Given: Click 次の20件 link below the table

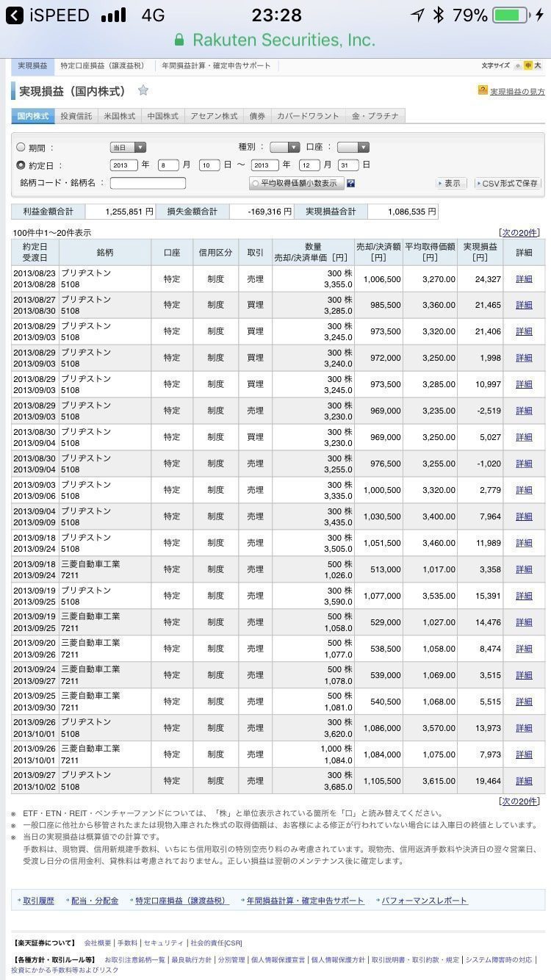Looking at the screenshot, I should pyautogui.click(x=519, y=801).
